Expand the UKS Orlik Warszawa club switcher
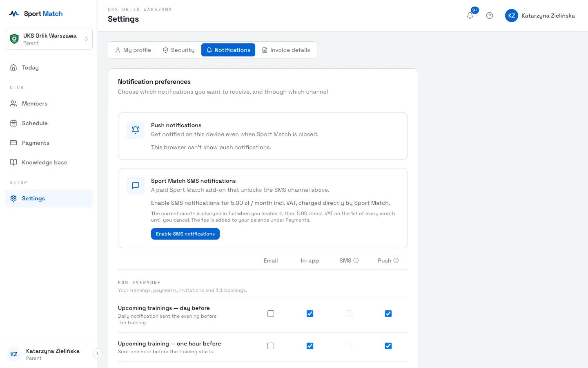Screen dimensions: 588x368 [49, 39]
